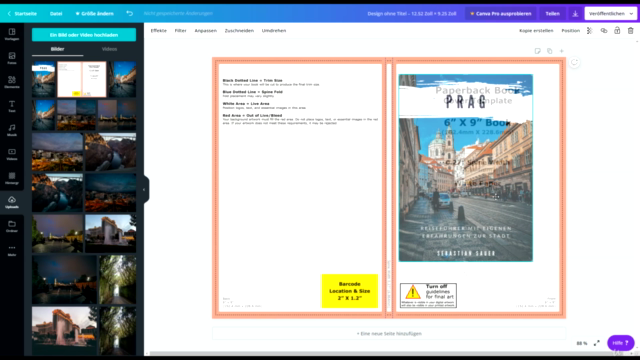Click the download icon in top bar

coord(575,13)
